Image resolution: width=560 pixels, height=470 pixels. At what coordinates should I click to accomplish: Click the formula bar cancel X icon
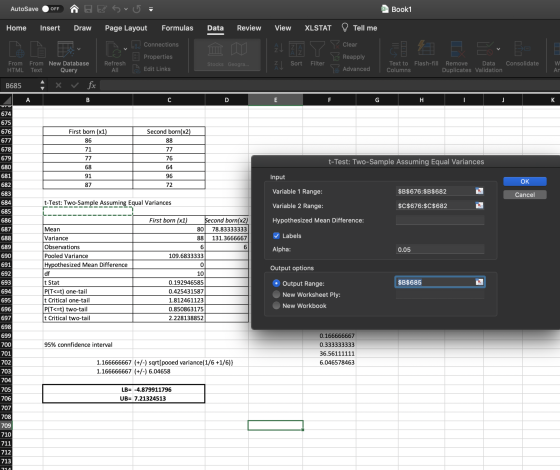coord(59,85)
